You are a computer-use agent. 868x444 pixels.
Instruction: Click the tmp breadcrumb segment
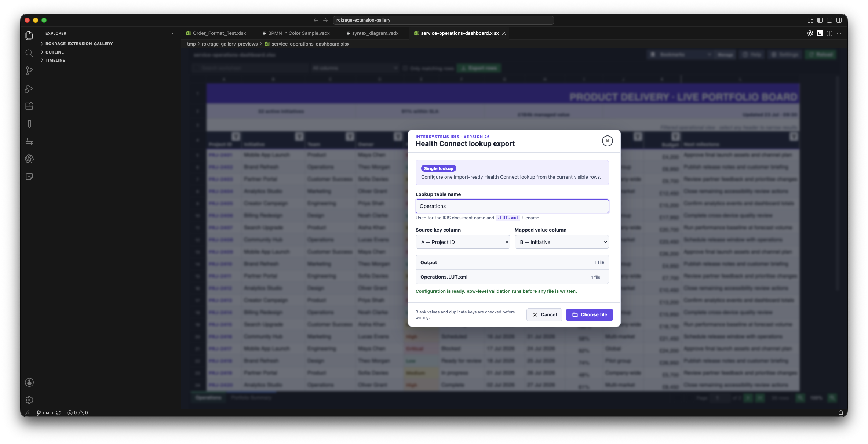(191, 44)
